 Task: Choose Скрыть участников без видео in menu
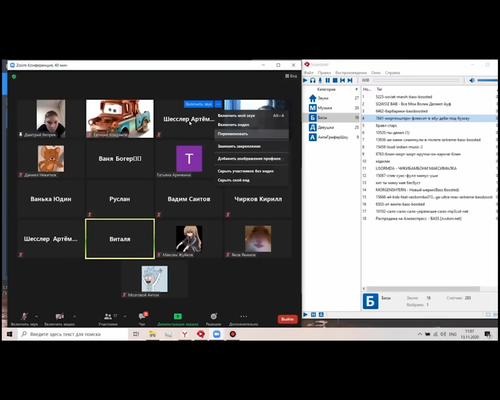pyautogui.click(x=252, y=171)
